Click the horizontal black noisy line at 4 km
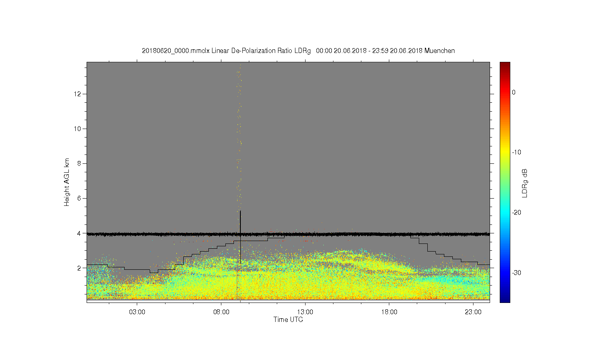The height and width of the screenshot is (364, 607). point(288,234)
